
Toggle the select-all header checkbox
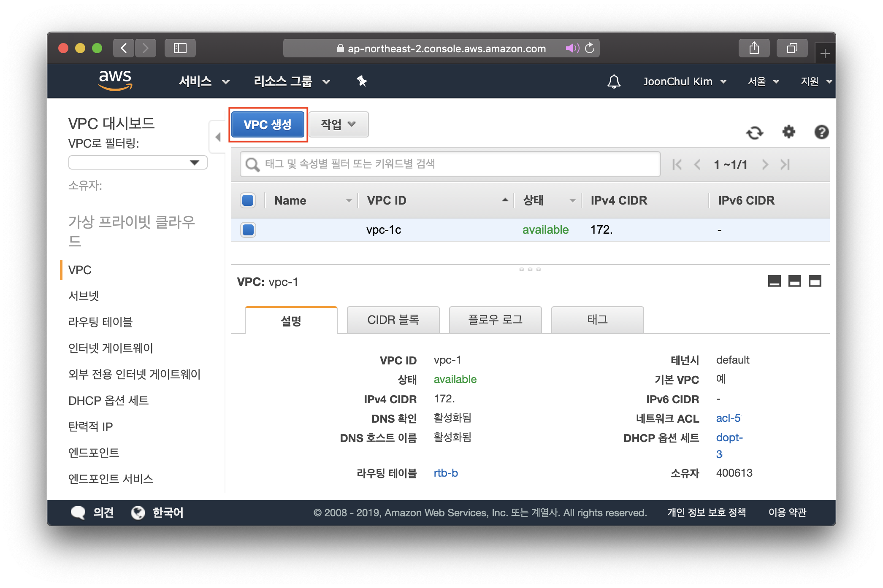(248, 200)
